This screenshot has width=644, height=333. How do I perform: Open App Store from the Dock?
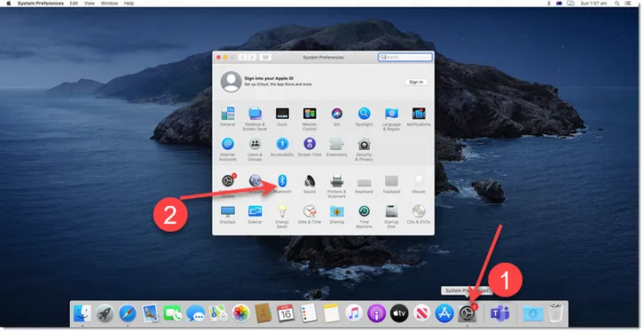coord(444,313)
